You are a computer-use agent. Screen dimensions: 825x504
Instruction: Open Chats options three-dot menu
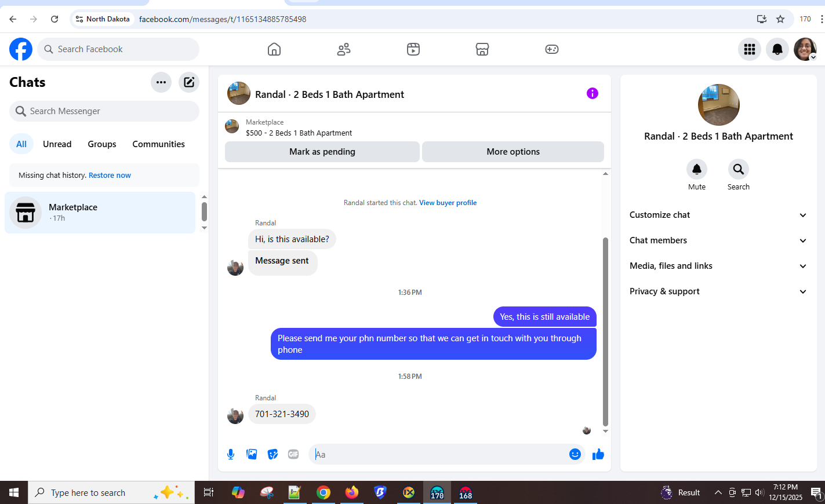(x=161, y=82)
